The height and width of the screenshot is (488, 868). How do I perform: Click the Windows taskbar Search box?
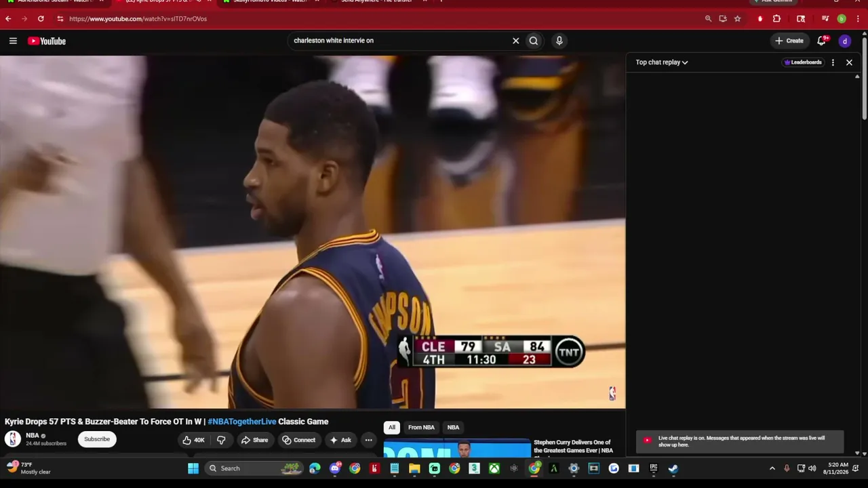(254, 468)
